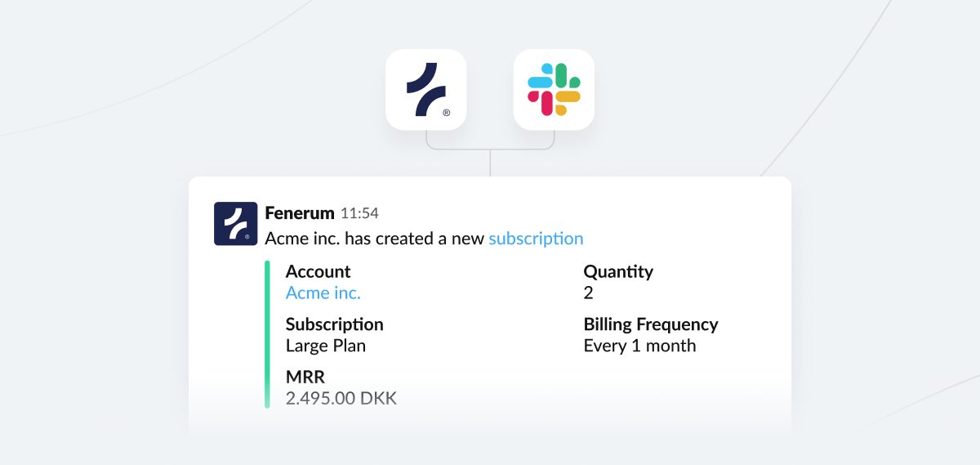The width and height of the screenshot is (980, 465).
Task: Select the Every 1 month value
Action: click(x=639, y=346)
